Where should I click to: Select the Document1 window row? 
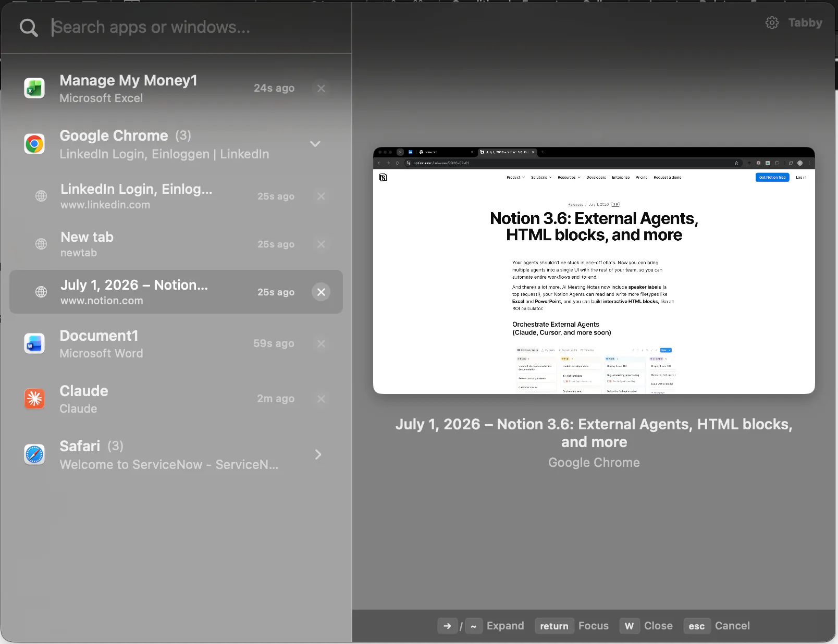(176, 344)
